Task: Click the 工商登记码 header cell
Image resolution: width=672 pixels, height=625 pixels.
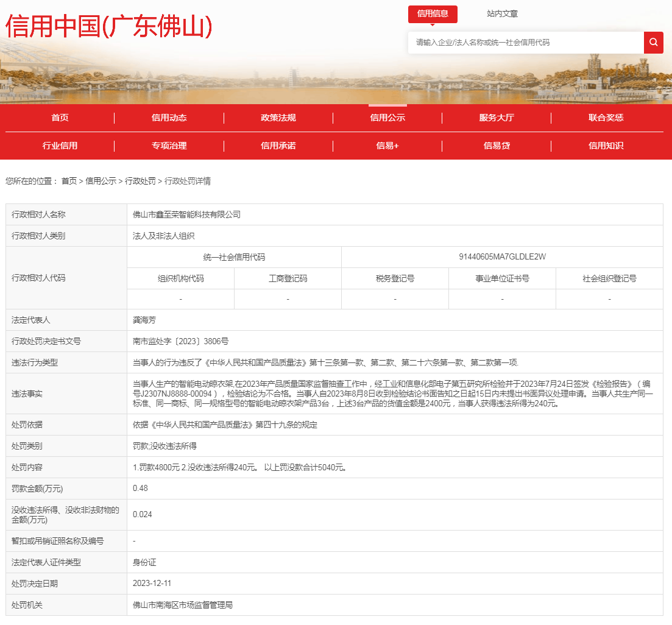Action: coord(288,278)
